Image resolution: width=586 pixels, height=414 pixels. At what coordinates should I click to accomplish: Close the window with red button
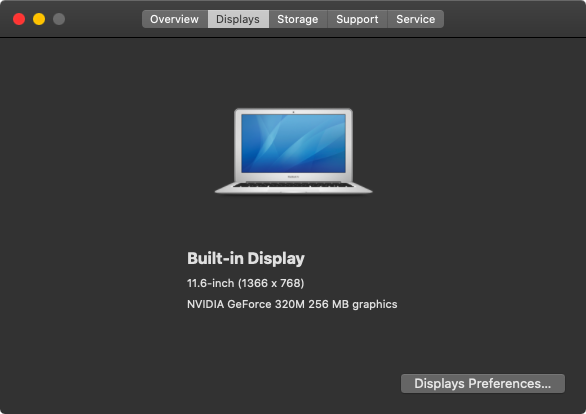click(x=19, y=19)
